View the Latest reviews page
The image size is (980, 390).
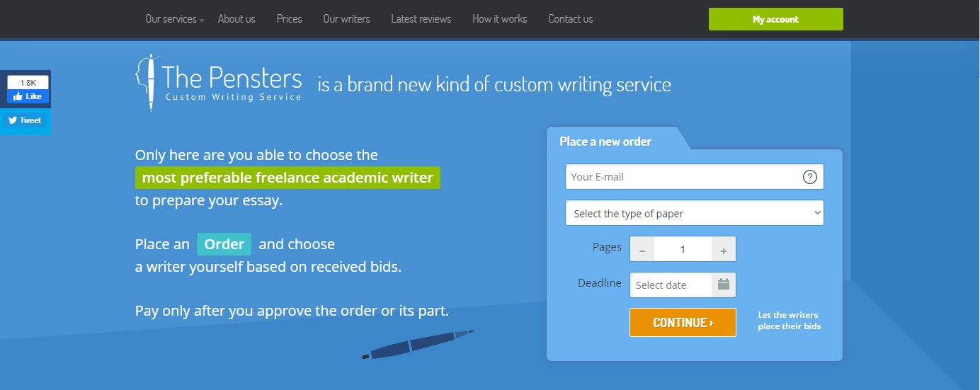[421, 19]
